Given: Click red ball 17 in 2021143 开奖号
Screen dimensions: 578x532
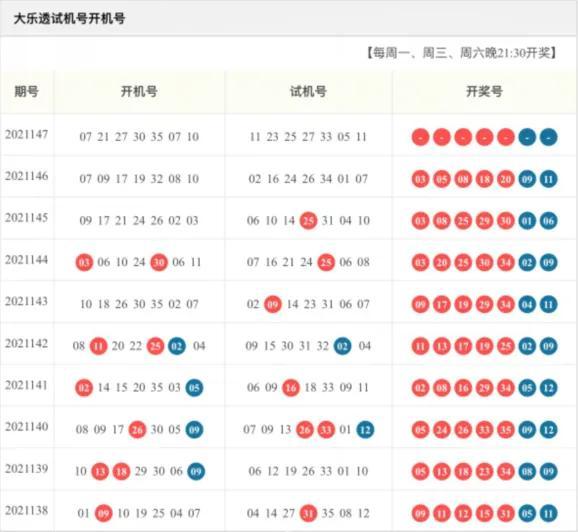Looking at the screenshot, I should (442, 305).
